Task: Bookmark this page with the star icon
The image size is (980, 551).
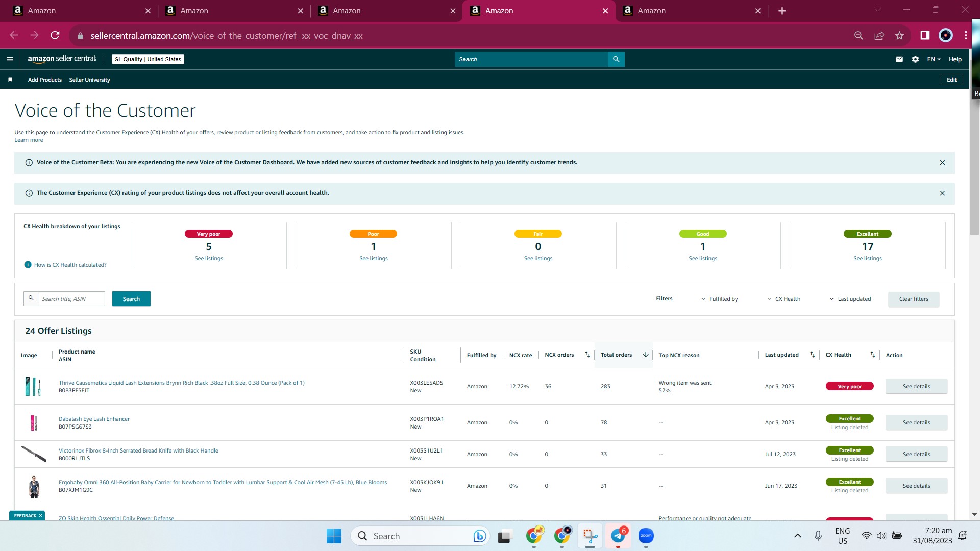Action: point(899,35)
